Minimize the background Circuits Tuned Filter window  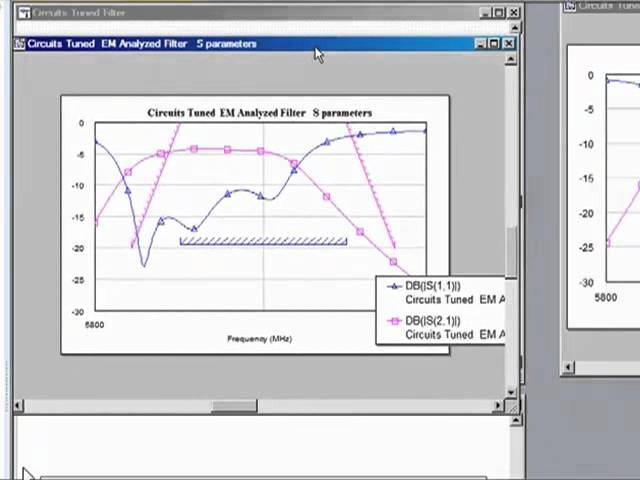click(485, 13)
